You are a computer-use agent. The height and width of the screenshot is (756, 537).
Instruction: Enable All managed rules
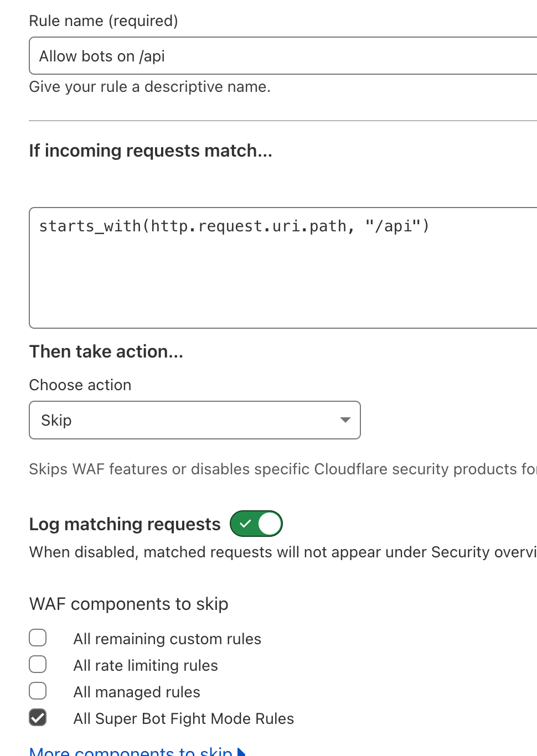[37, 691]
